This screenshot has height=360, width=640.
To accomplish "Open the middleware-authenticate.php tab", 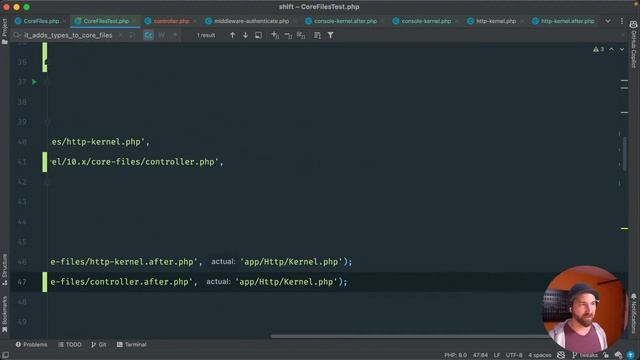I will 247,21.
